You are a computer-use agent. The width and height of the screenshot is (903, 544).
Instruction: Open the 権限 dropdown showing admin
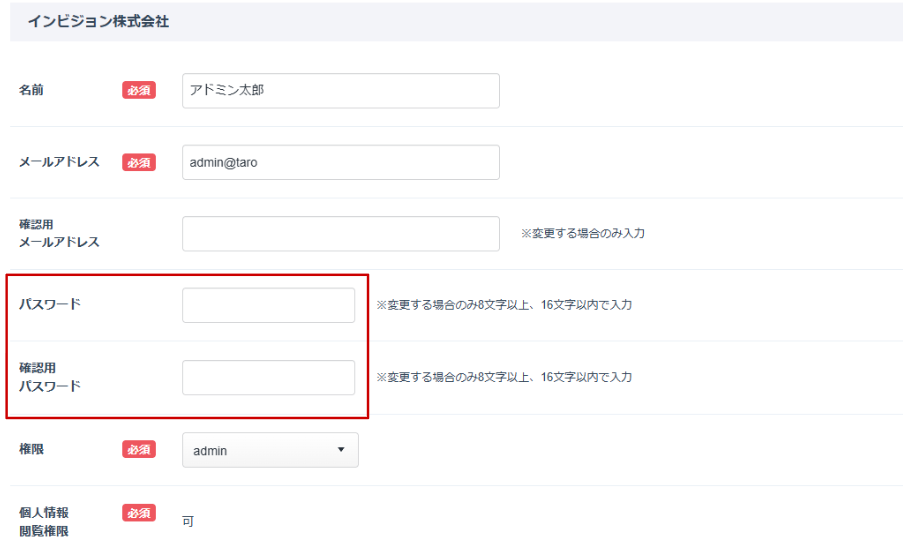269,450
